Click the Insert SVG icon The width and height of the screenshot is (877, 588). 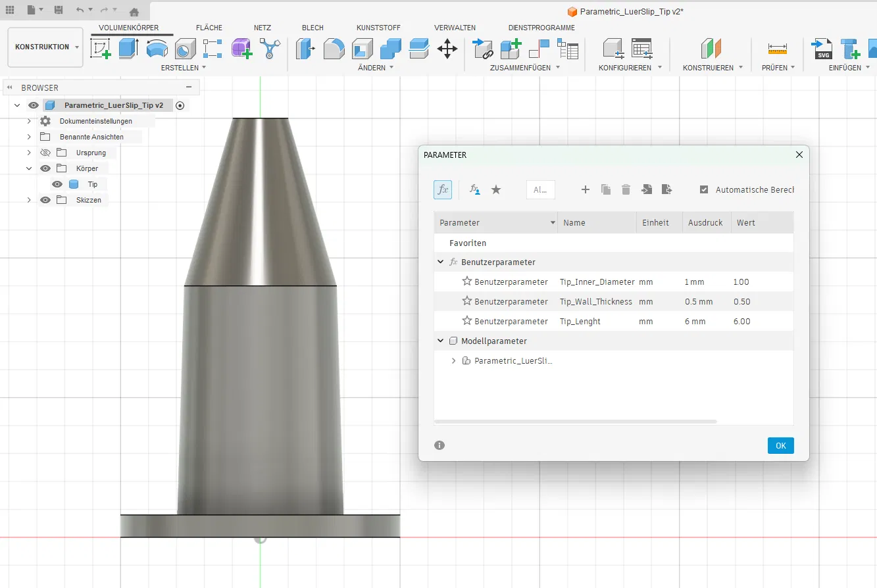point(822,49)
